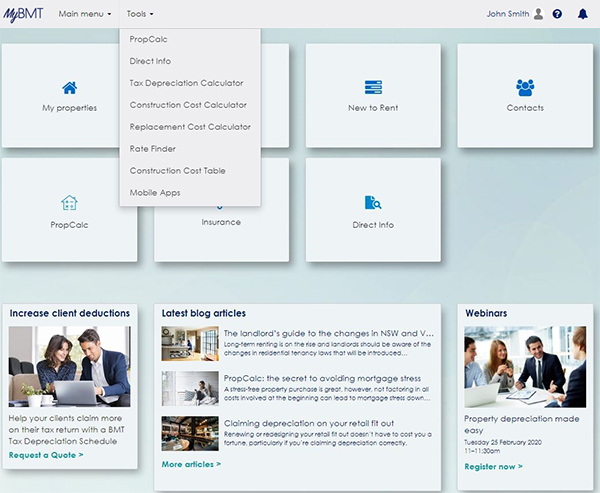Click the MyBMT logo
Viewport: 600px width, 493px height.
pyautogui.click(x=23, y=15)
